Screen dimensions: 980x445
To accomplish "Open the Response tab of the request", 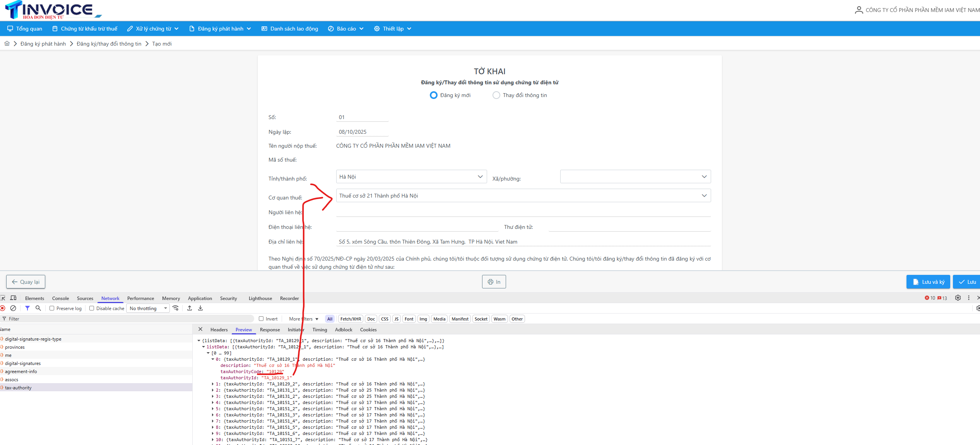I will point(270,330).
